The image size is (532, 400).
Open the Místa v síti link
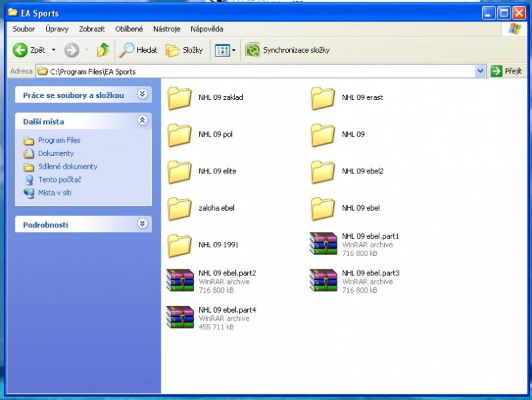pyautogui.click(x=55, y=193)
